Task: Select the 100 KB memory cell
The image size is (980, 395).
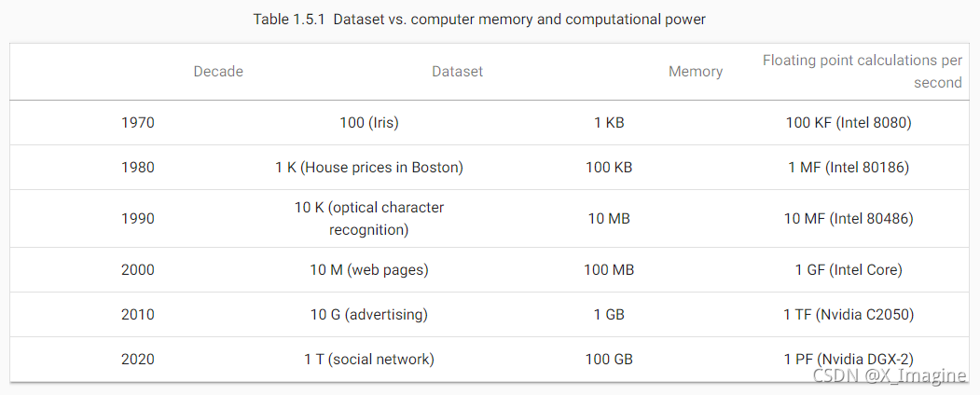Action: click(x=609, y=168)
